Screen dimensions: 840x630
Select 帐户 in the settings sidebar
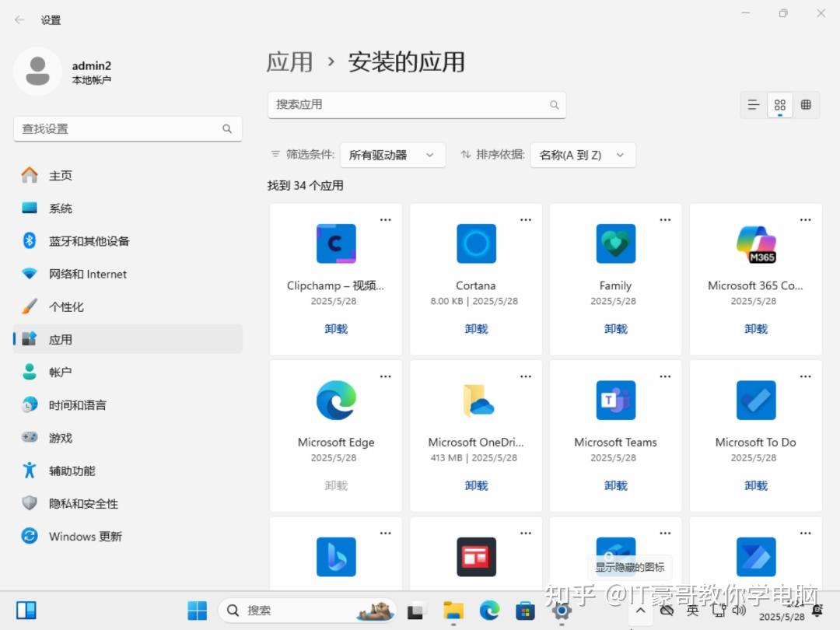61,372
